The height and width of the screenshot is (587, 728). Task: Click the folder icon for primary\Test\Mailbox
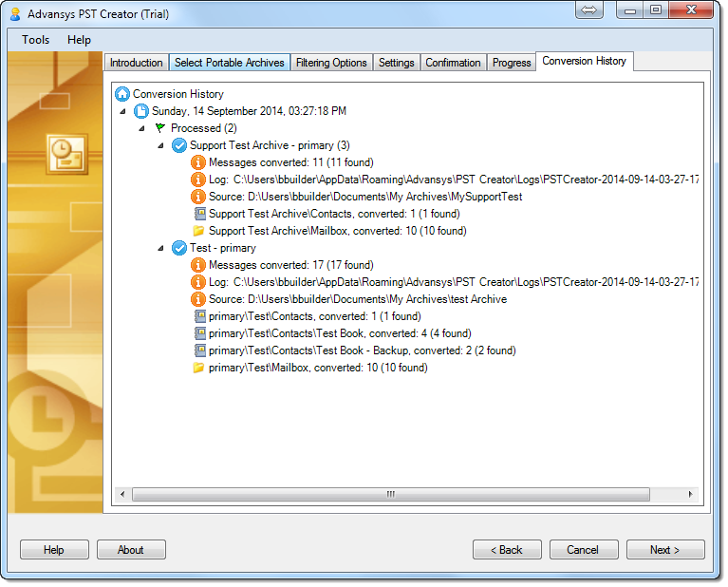pos(198,368)
